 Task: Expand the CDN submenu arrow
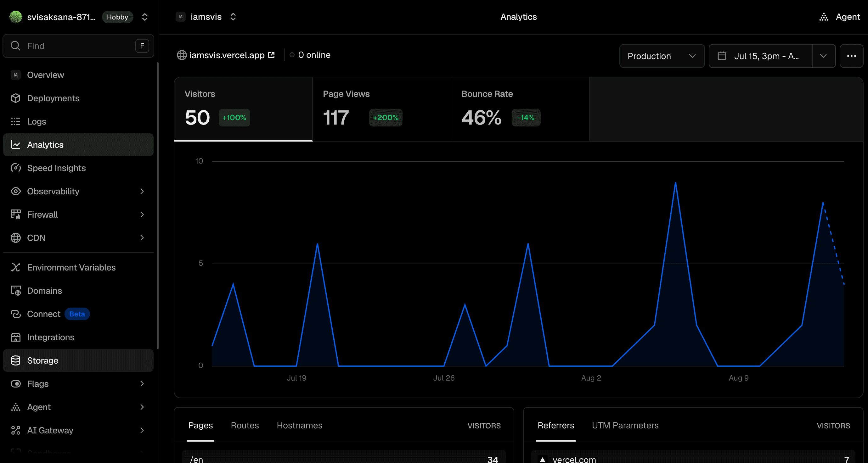142,237
